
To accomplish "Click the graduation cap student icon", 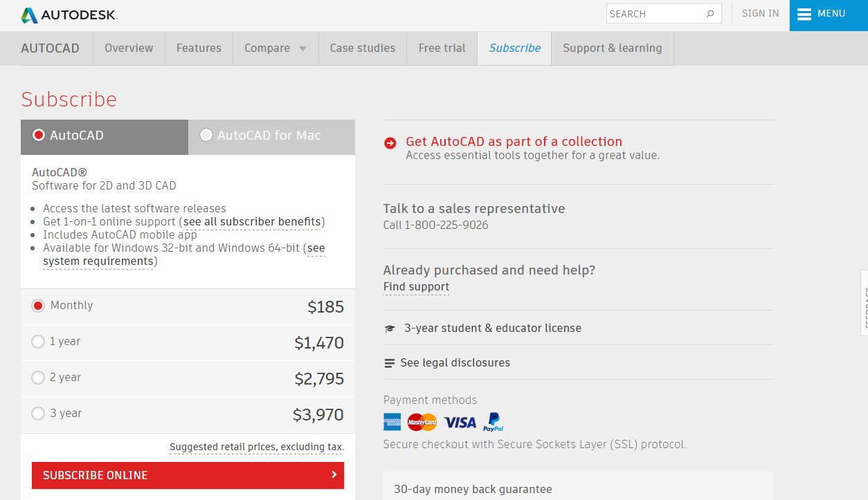I will pyautogui.click(x=390, y=328).
